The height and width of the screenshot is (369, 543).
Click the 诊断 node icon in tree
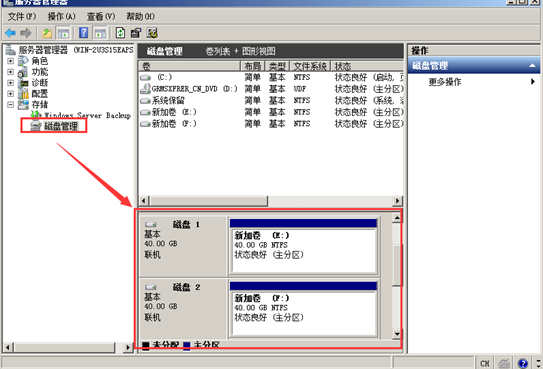point(24,83)
